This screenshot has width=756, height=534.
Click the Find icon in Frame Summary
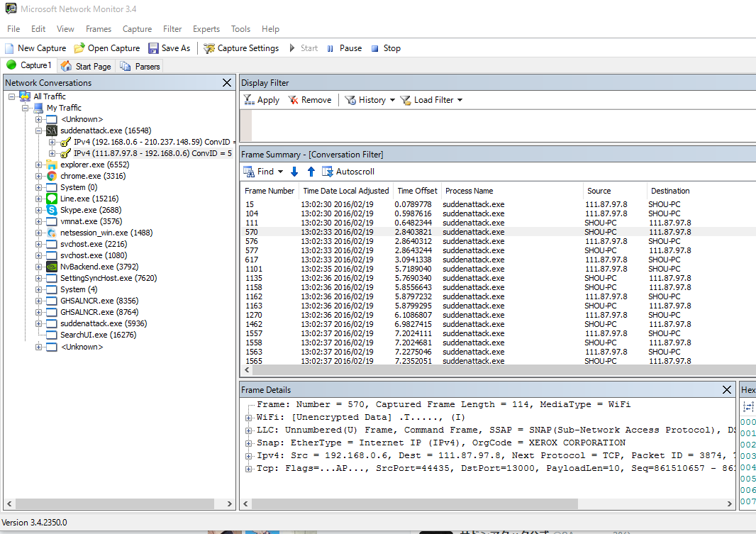pyautogui.click(x=249, y=172)
